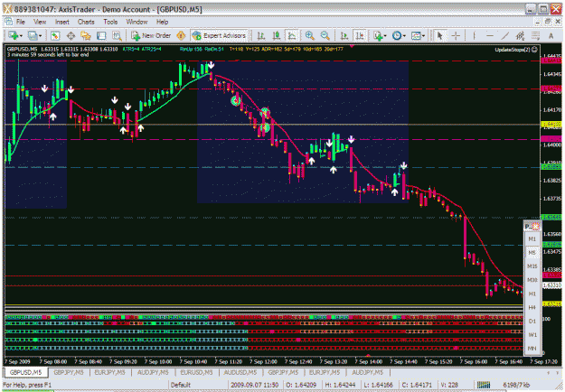Select the vertical line tool
Screen dimensions: 565x392
tap(474, 35)
